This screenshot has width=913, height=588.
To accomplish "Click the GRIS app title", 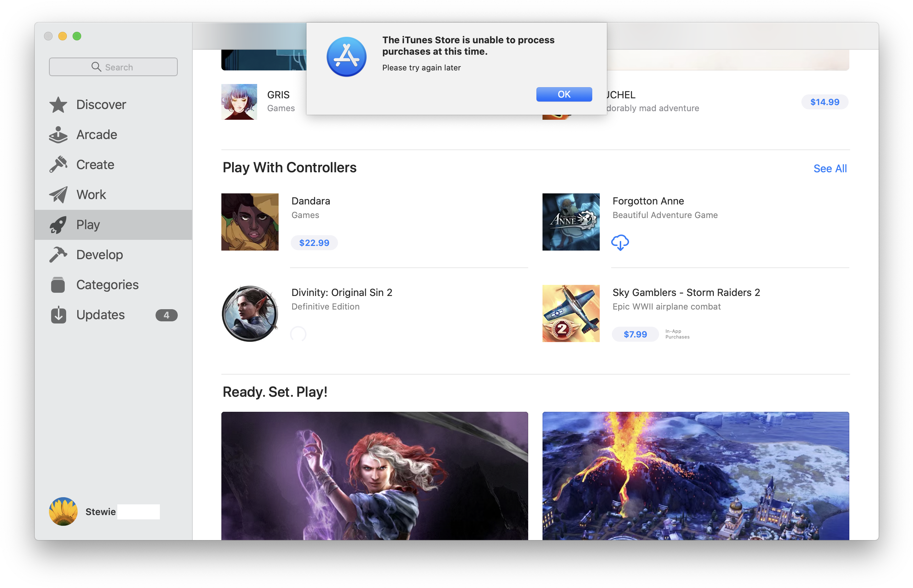I will [x=278, y=95].
